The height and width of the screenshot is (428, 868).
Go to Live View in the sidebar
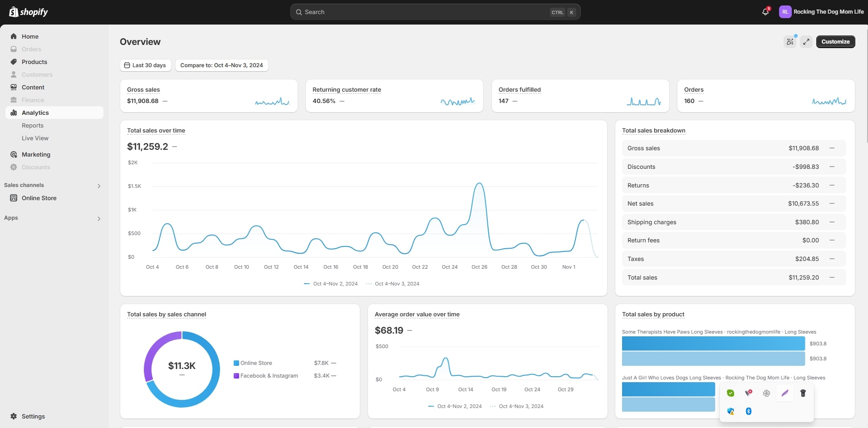(x=35, y=138)
